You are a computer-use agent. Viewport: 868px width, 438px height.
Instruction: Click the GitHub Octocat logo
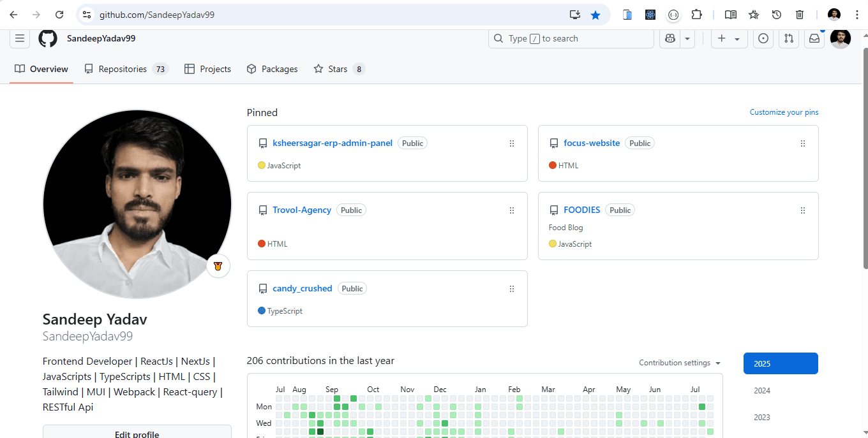[x=48, y=38]
